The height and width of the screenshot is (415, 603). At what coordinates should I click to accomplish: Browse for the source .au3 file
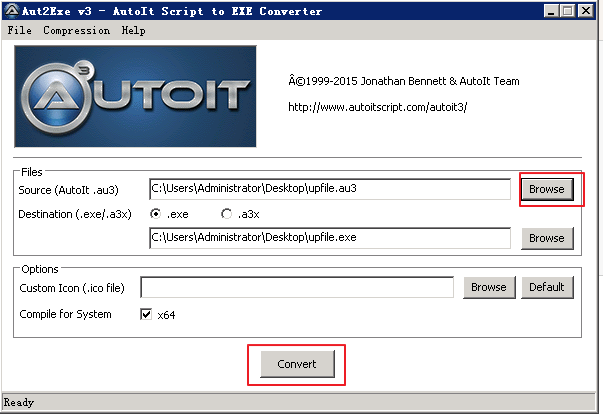coord(547,189)
